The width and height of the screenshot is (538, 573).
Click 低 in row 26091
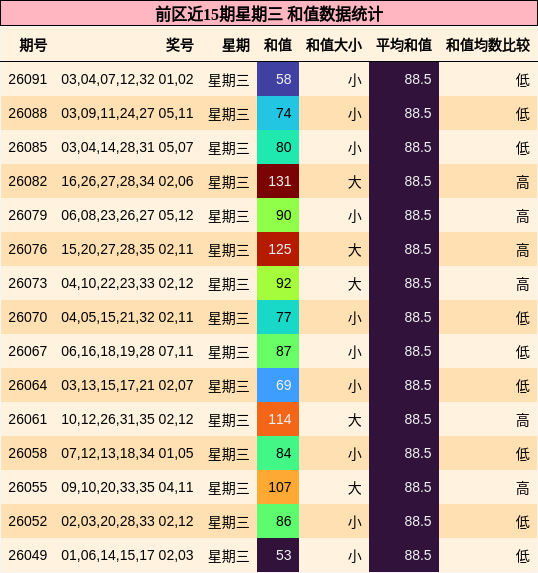click(x=523, y=80)
